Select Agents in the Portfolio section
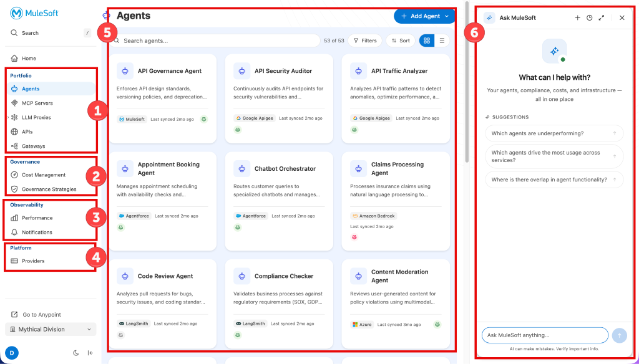The image size is (639, 364). [x=51, y=89]
